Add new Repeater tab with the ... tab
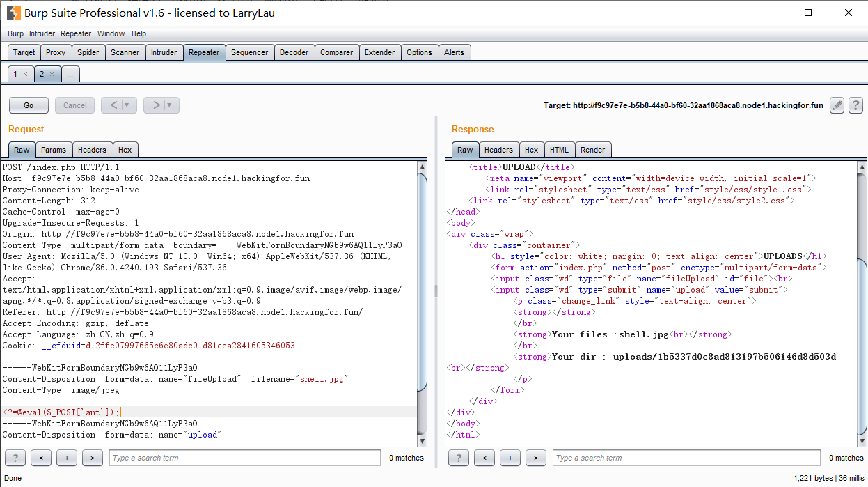Image resolution: width=868 pixels, height=487 pixels. (x=70, y=74)
